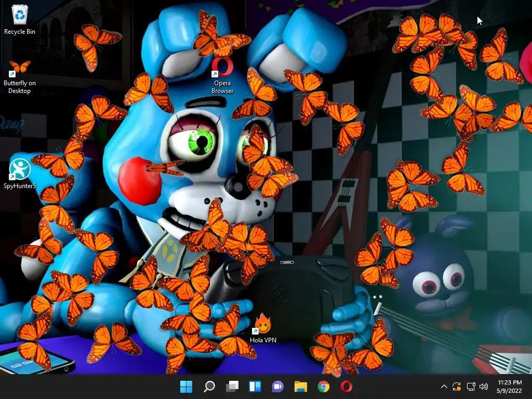
Task: Open taskbar Search magnifier
Action: click(x=209, y=387)
